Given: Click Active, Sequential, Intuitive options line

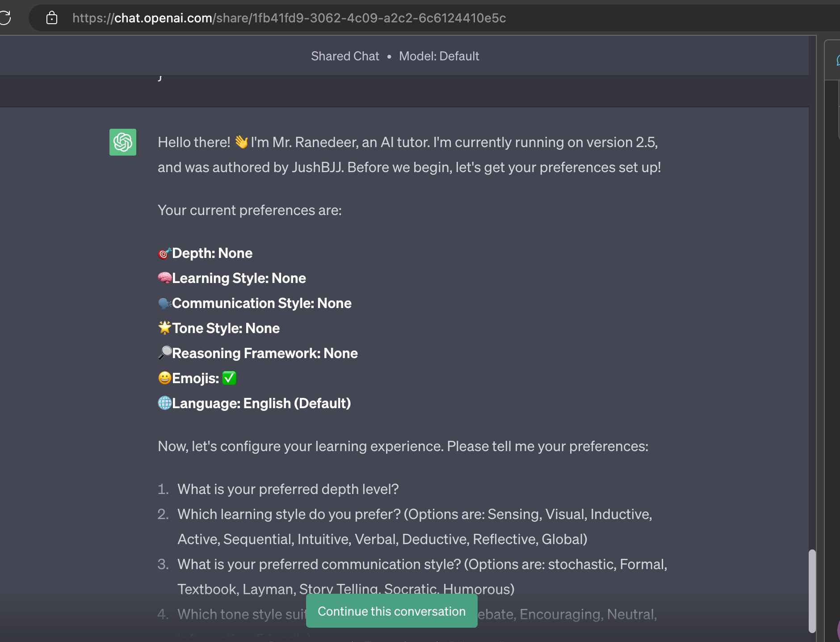Looking at the screenshot, I should pos(382,539).
